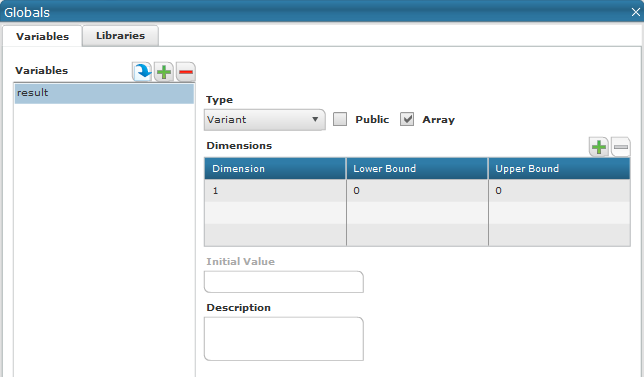Open the Type dropdown showing Variant
644x377 pixels.
(264, 120)
